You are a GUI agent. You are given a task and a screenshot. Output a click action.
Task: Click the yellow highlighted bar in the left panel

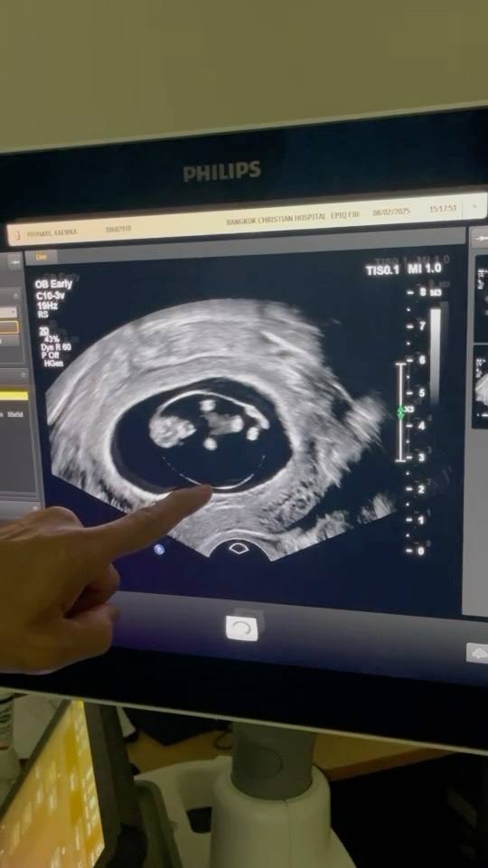(x=14, y=395)
